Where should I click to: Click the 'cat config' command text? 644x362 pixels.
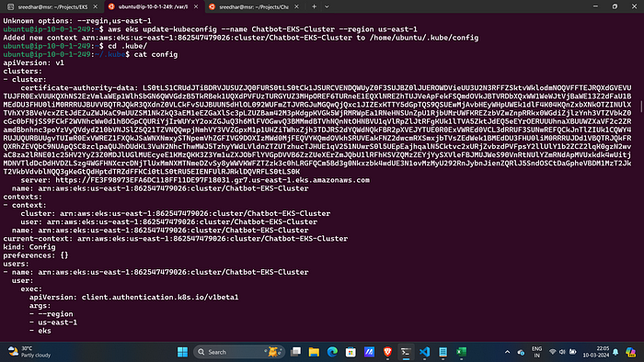tap(155, 54)
